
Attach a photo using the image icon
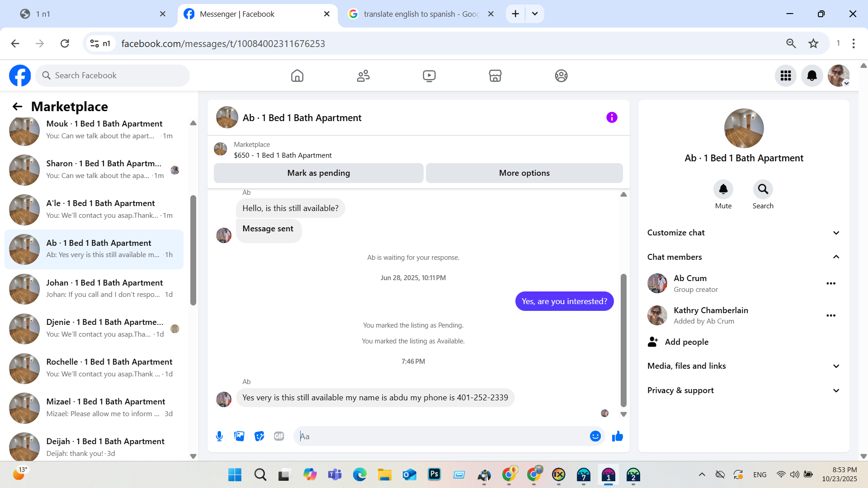tap(239, 436)
